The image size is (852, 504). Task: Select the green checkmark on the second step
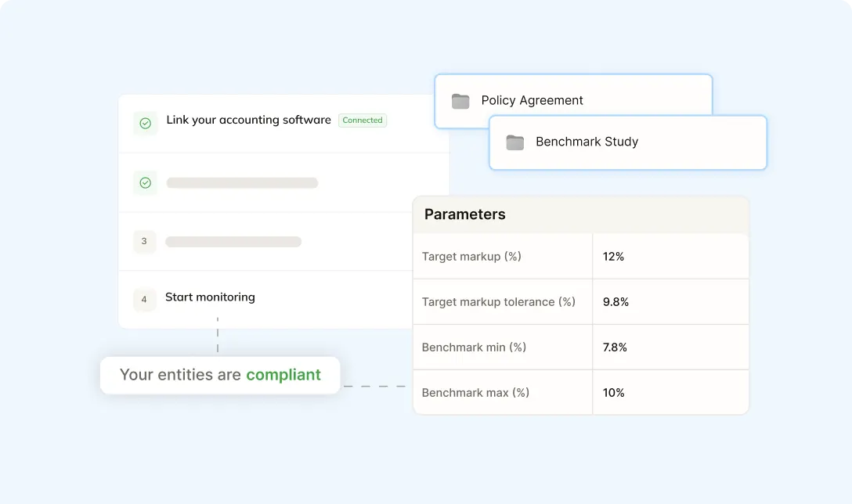144,182
